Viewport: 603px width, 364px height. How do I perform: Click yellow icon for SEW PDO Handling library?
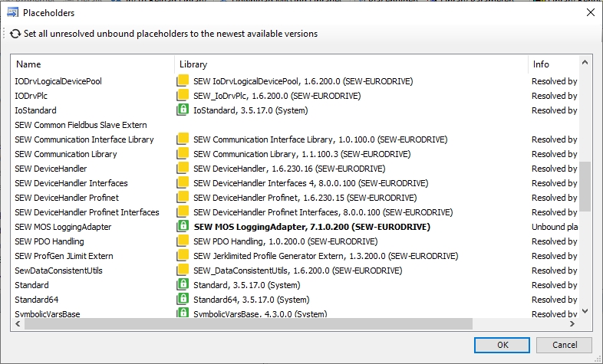pyautogui.click(x=183, y=241)
